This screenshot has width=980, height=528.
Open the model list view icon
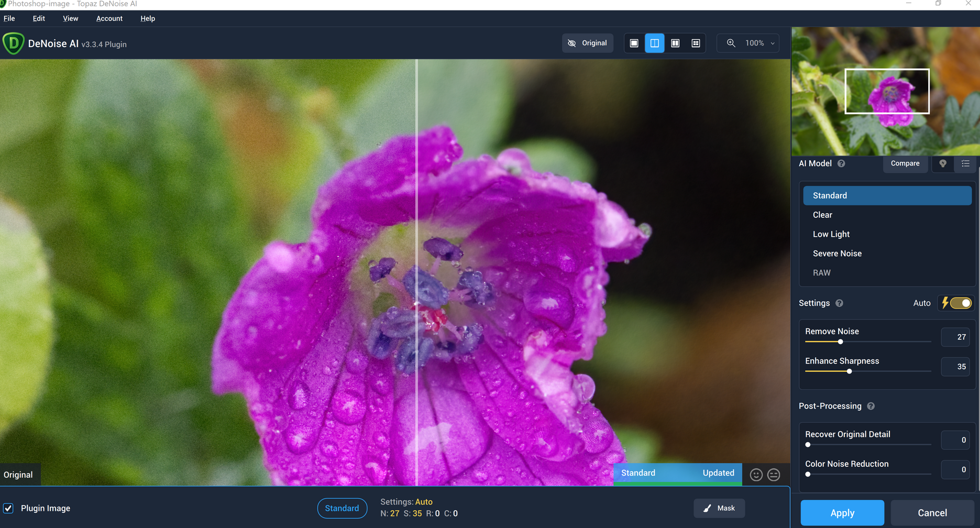click(x=965, y=163)
